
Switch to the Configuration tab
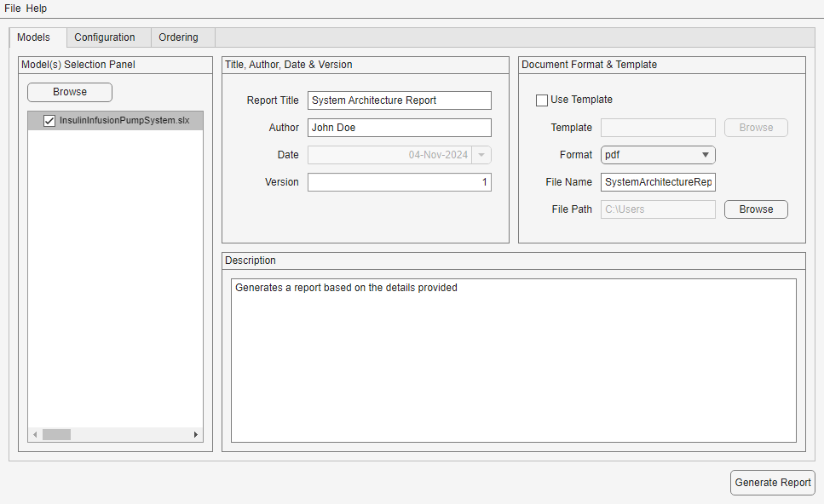(105, 37)
